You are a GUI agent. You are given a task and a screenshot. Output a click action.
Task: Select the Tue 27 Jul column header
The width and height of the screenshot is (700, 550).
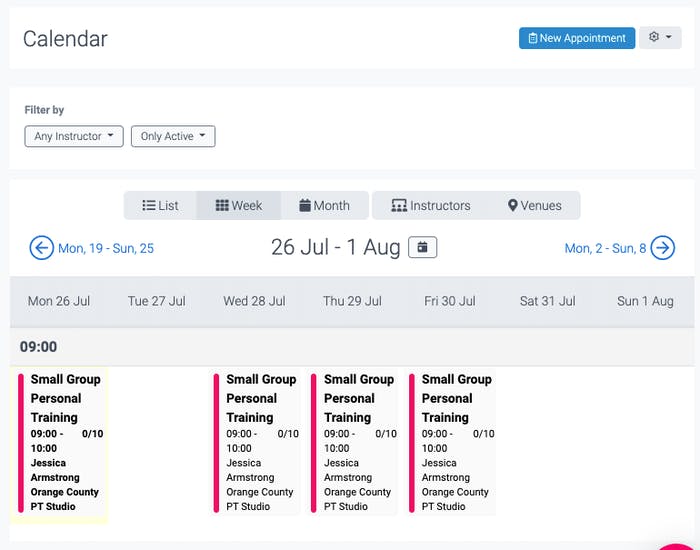(157, 301)
